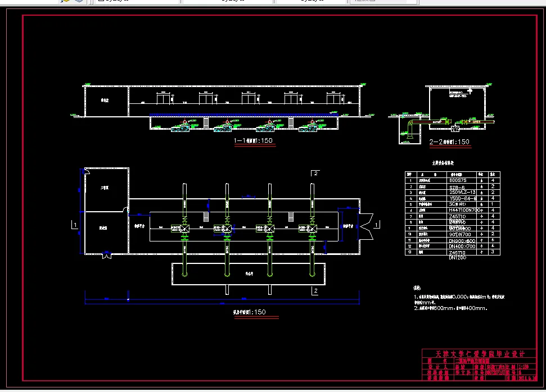Click the BDDS75 cell in equipment table
Image resolution: width=546 pixels, height=392 pixels.
(x=458, y=180)
